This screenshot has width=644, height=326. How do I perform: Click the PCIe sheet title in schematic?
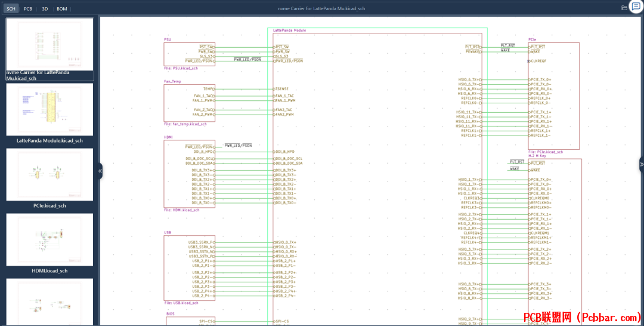click(x=532, y=40)
